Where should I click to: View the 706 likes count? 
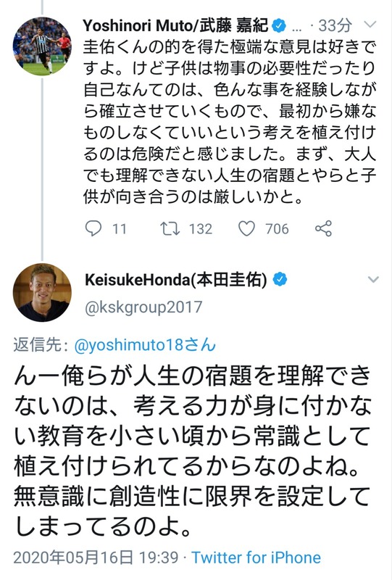click(x=277, y=229)
